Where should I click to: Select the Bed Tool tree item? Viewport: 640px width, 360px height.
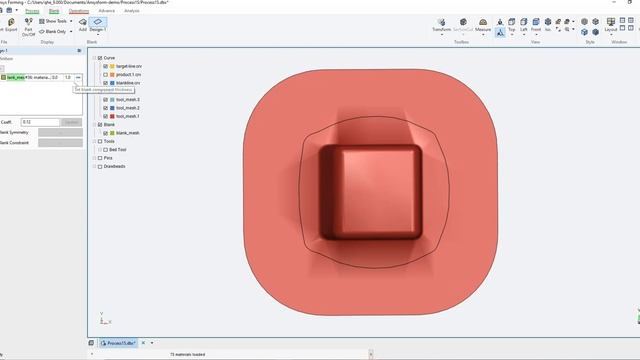[118, 150]
